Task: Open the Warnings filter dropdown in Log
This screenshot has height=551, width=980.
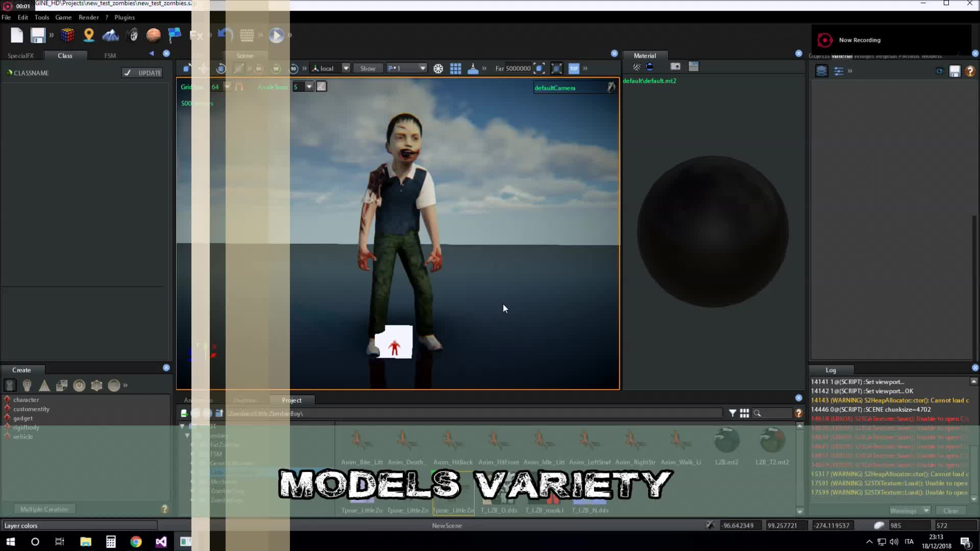Action: [x=926, y=511]
